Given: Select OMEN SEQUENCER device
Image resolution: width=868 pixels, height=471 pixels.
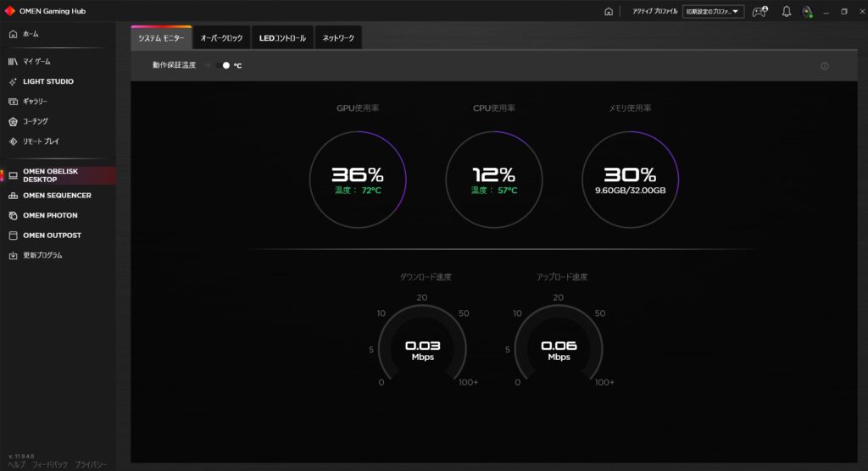Looking at the screenshot, I should (57, 196).
